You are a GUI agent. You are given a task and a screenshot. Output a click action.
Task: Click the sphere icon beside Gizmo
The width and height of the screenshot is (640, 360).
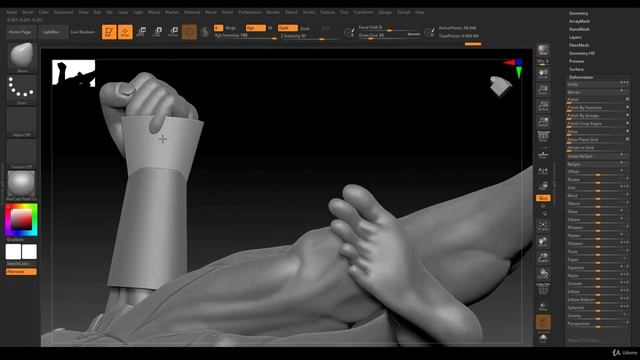coord(205,32)
